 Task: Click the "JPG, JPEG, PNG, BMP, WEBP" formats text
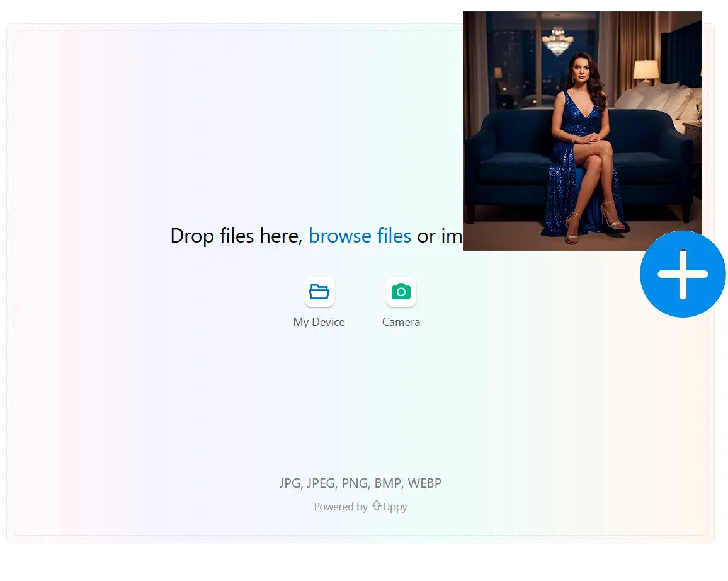pyautogui.click(x=360, y=483)
